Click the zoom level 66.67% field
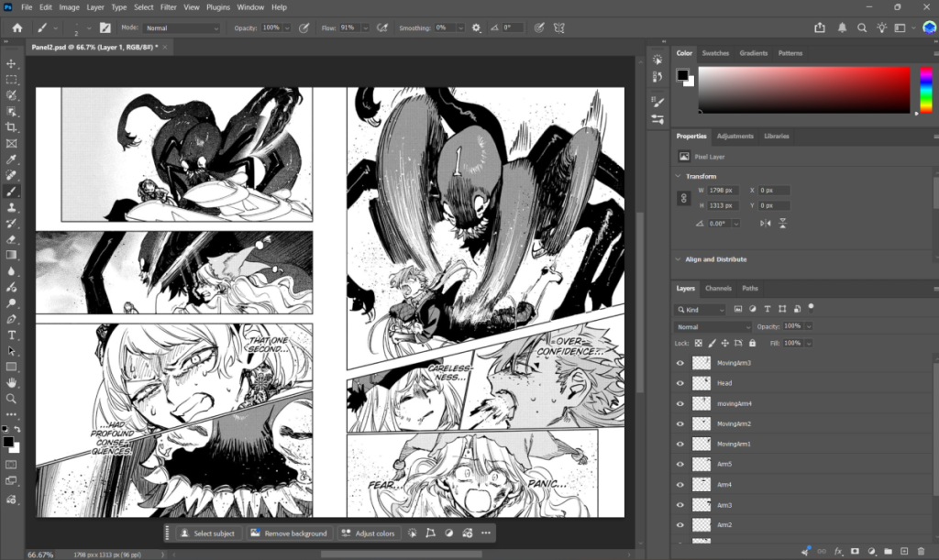Viewport: 939px width, 560px height. [40, 555]
